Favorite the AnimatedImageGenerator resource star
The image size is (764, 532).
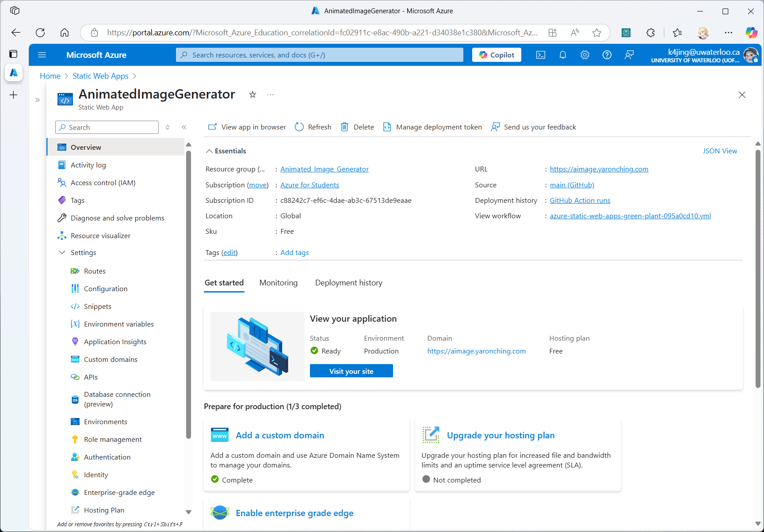[252, 95]
